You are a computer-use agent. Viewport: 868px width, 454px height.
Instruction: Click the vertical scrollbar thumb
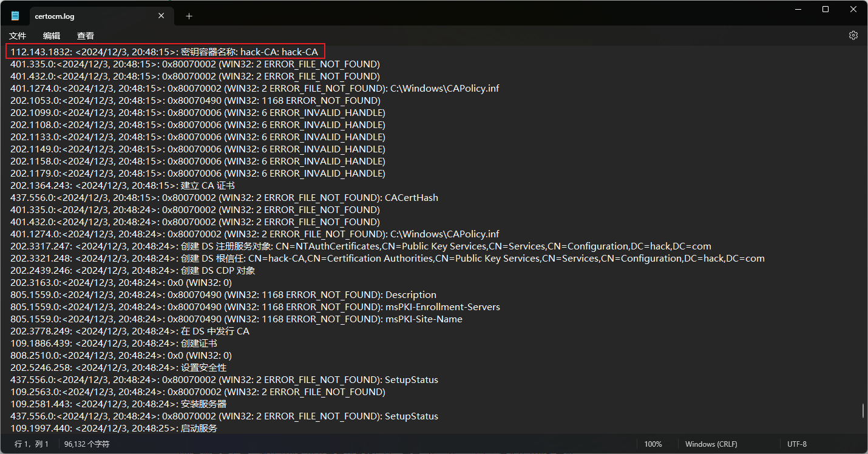pyautogui.click(x=863, y=411)
